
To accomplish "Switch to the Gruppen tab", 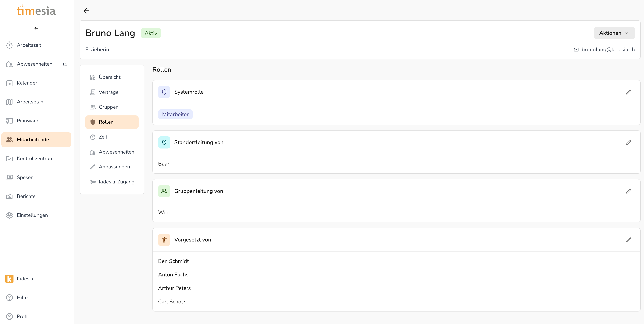I will [109, 107].
